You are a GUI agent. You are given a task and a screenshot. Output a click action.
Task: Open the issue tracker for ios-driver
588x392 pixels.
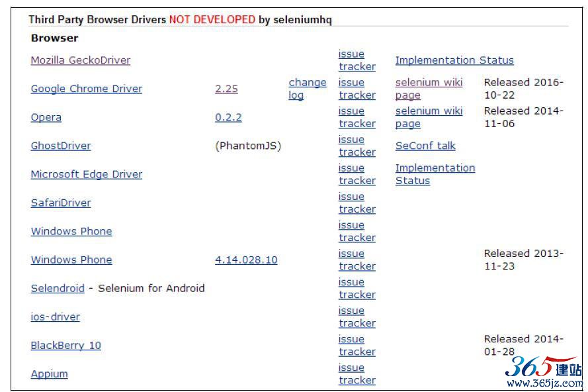pyautogui.click(x=357, y=317)
